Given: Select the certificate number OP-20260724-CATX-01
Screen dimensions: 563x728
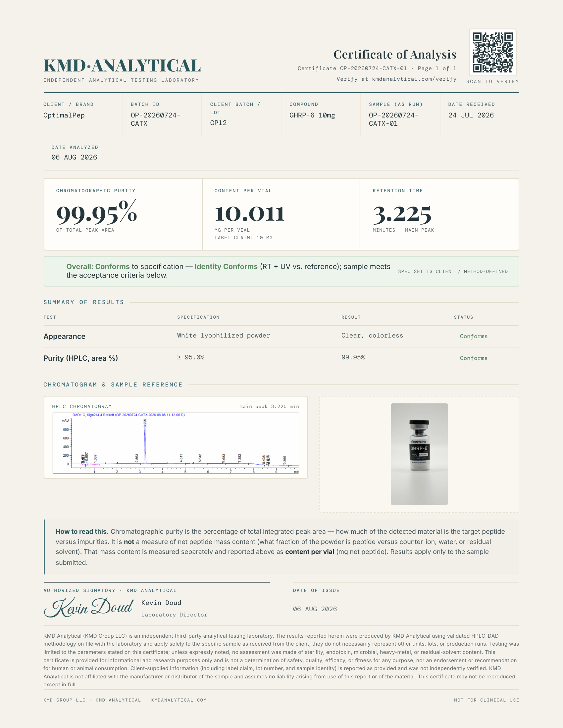Looking at the screenshot, I should 373,68.
